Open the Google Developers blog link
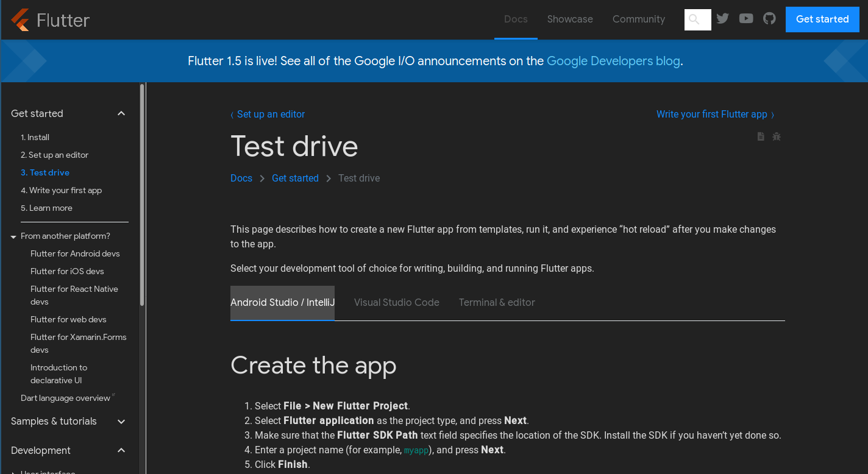The image size is (868, 474). [x=613, y=61]
